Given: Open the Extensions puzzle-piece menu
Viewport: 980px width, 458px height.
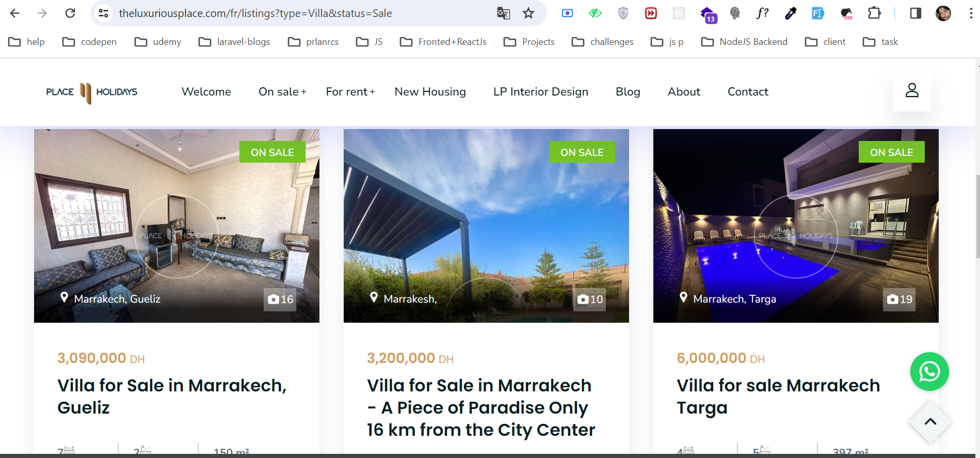Looking at the screenshot, I should pyautogui.click(x=874, y=13).
